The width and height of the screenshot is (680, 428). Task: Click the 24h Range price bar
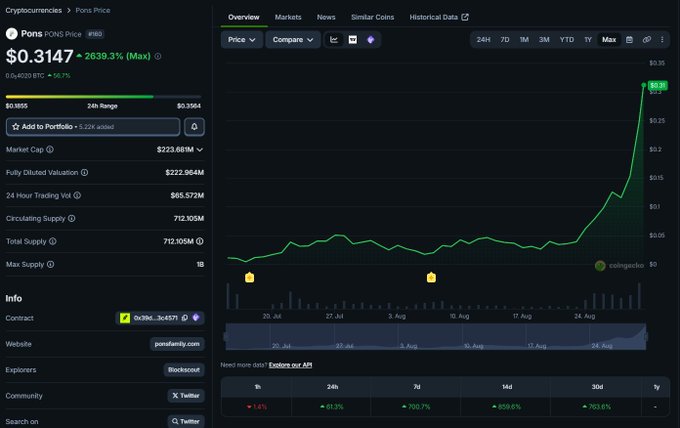(103, 97)
